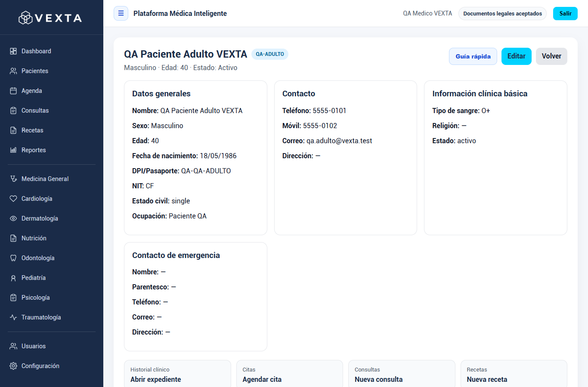588x387 pixels.
Task: Open Configuración menu label
Action: coord(40,366)
